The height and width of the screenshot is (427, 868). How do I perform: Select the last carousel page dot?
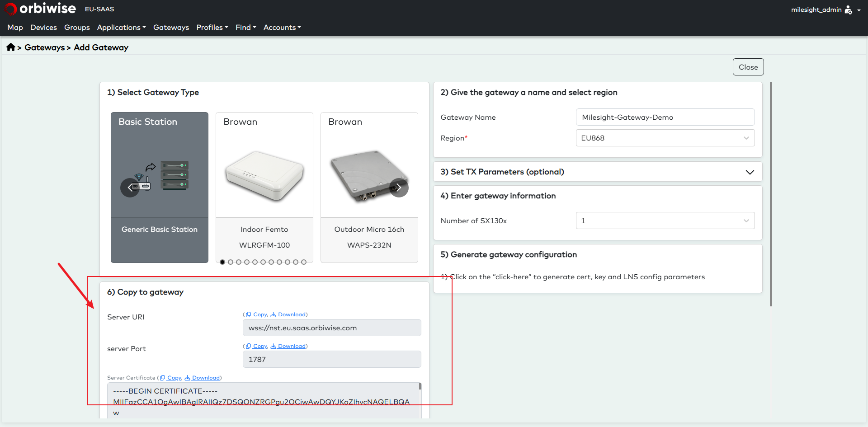click(304, 262)
